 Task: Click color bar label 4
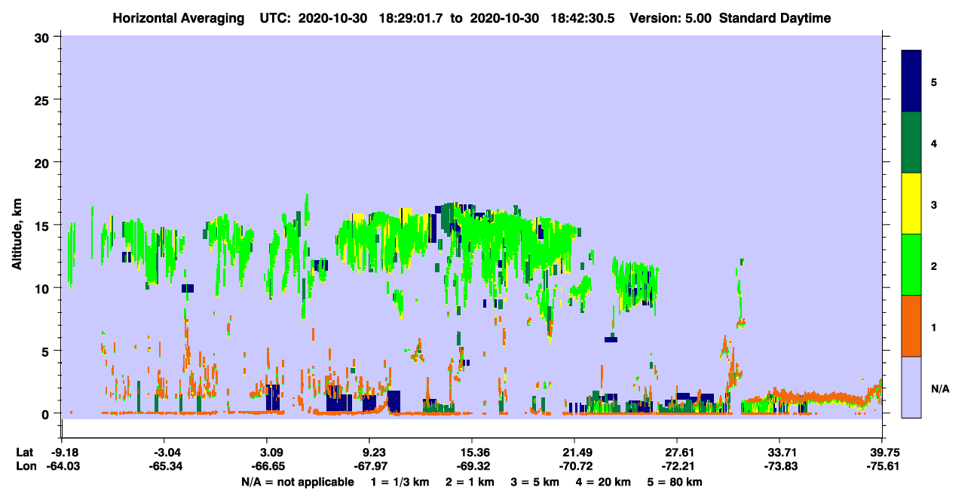934,143
